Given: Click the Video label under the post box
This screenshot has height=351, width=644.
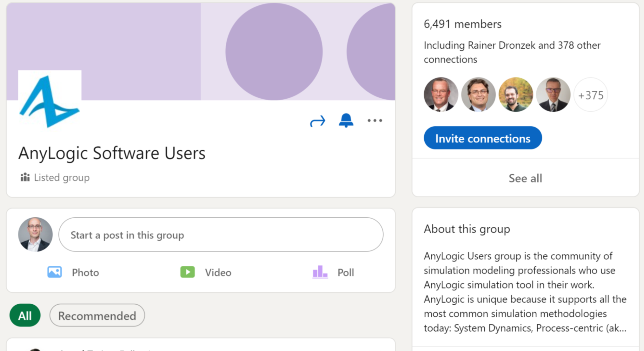Looking at the screenshot, I should (218, 272).
